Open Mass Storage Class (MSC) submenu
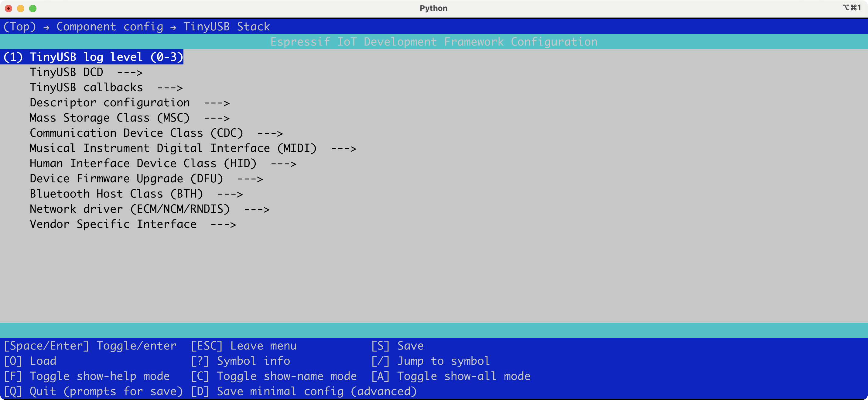 [x=130, y=118]
